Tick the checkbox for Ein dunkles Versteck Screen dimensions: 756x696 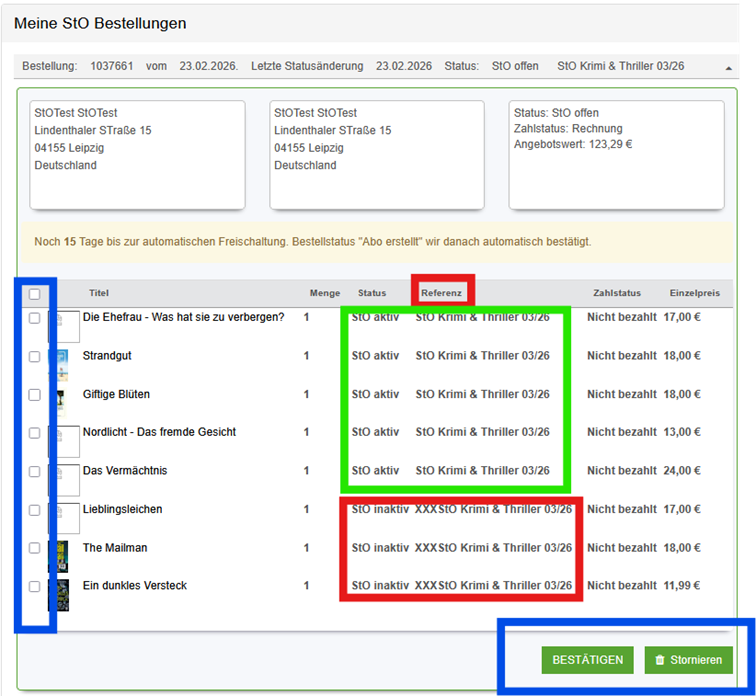click(35, 586)
